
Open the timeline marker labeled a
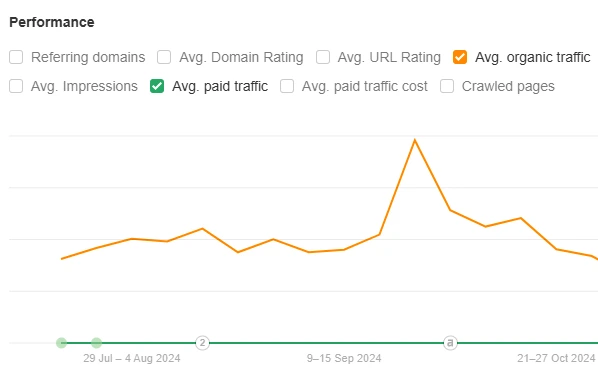(450, 343)
